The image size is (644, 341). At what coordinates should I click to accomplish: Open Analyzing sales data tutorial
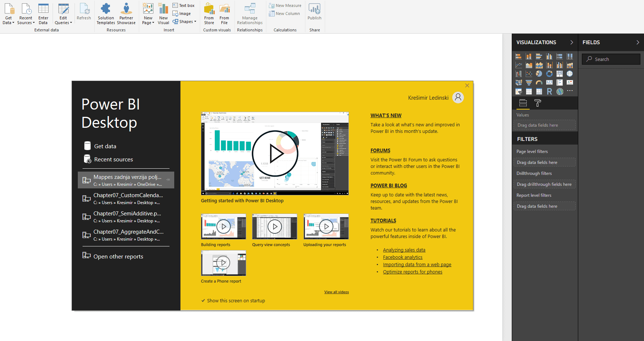(x=404, y=250)
